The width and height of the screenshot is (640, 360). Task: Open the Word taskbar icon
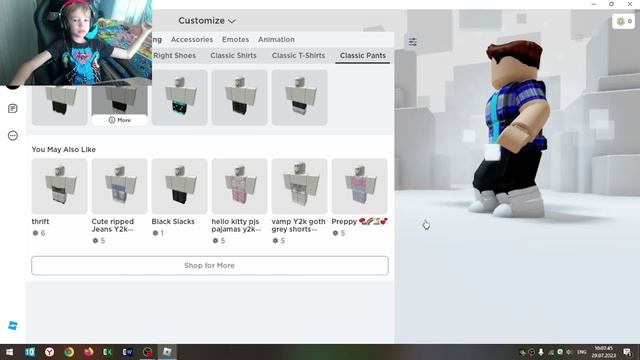[x=127, y=352]
